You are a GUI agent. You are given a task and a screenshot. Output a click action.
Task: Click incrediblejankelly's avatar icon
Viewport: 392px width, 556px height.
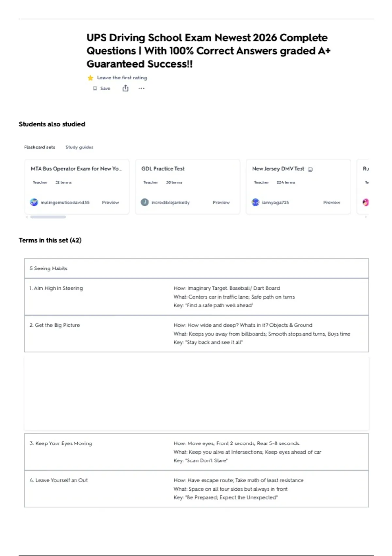click(145, 202)
